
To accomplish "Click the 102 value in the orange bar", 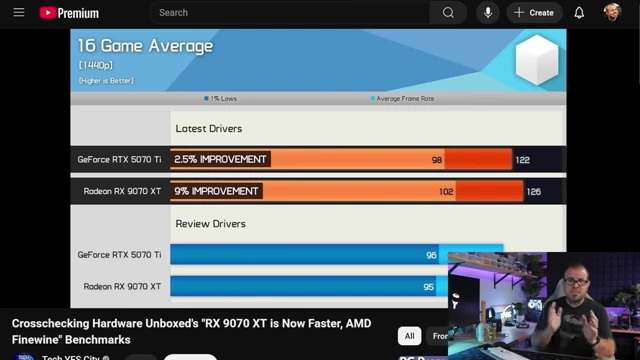I will click(446, 192).
